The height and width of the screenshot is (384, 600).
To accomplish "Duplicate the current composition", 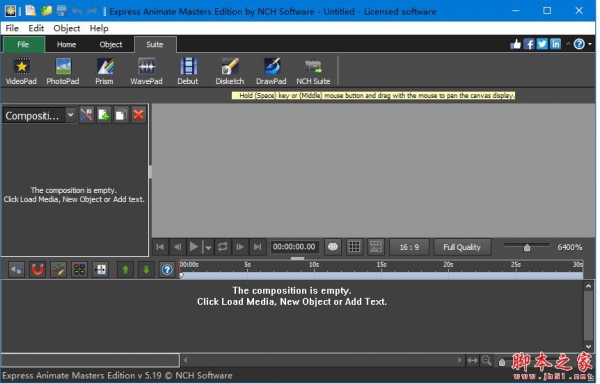I will 121,115.
